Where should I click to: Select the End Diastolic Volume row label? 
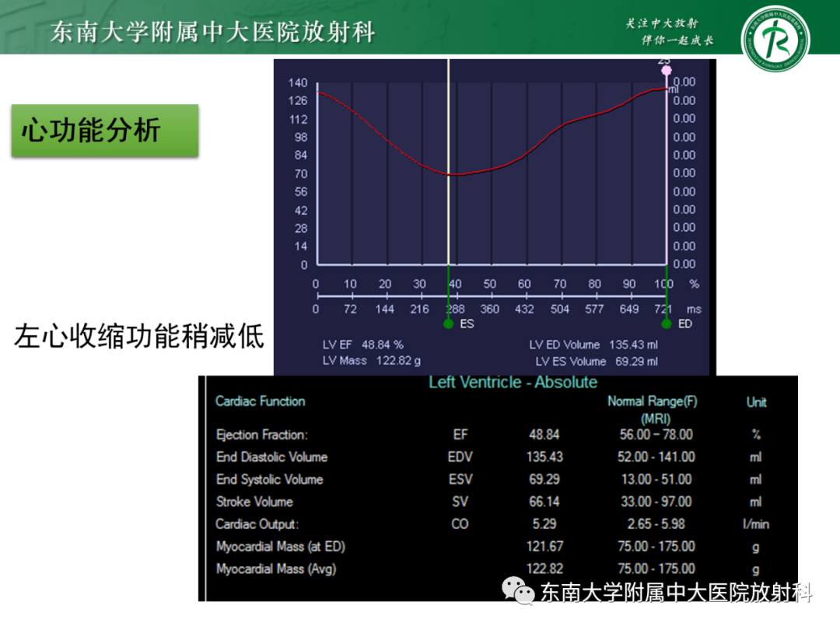pyautogui.click(x=271, y=457)
